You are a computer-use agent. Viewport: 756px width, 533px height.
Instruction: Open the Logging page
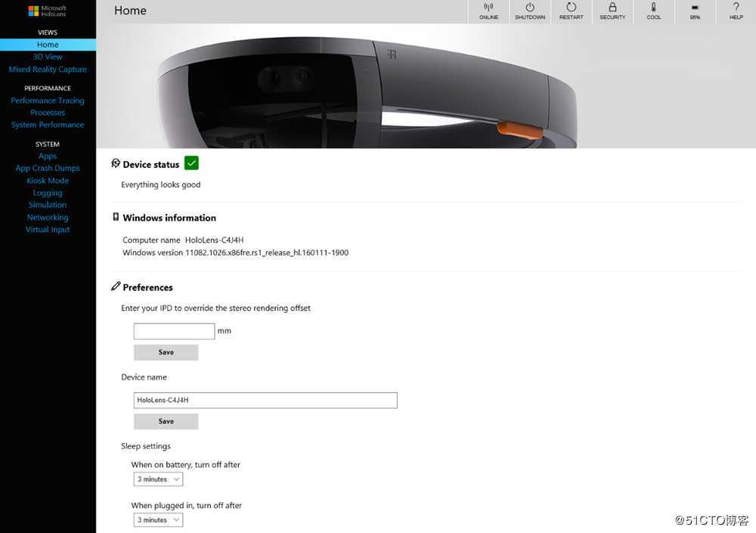[48, 193]
